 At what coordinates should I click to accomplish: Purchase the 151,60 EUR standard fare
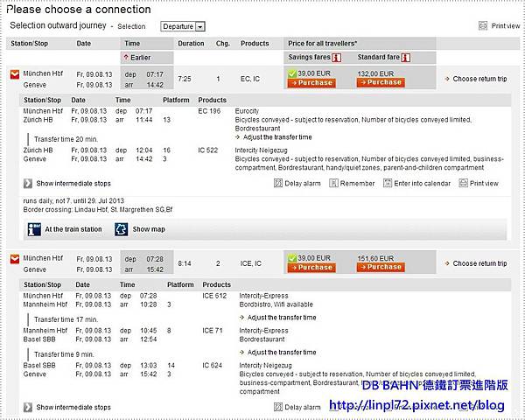coord(381,267)
